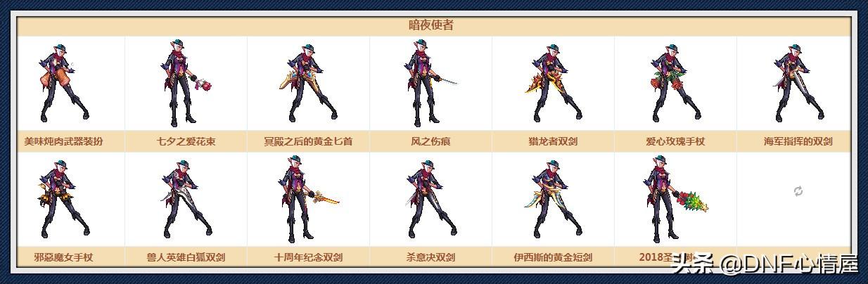Select the 兽人英雄白狐双剑 sprite image
The width and height of the screenshot is (868, 284).
(184, 198)
